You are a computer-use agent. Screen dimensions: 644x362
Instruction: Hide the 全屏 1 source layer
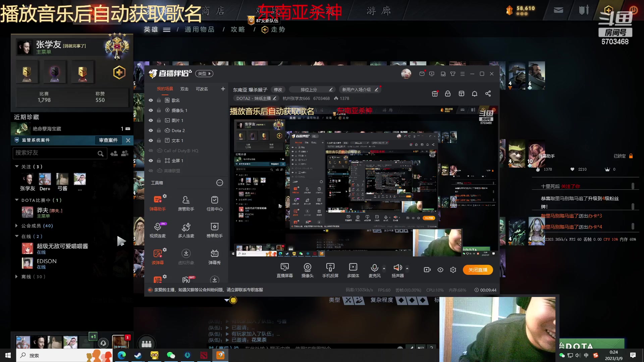[x=151, y=161]
